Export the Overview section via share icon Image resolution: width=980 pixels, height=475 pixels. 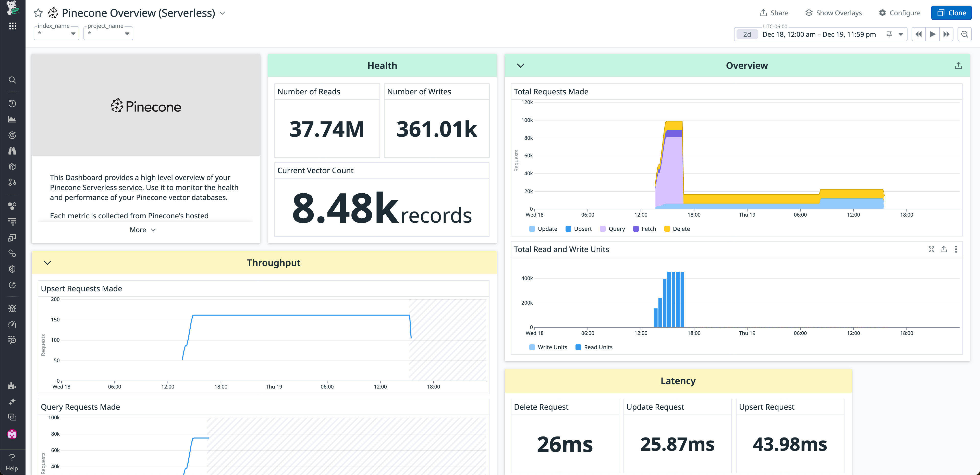pos(958,65)
